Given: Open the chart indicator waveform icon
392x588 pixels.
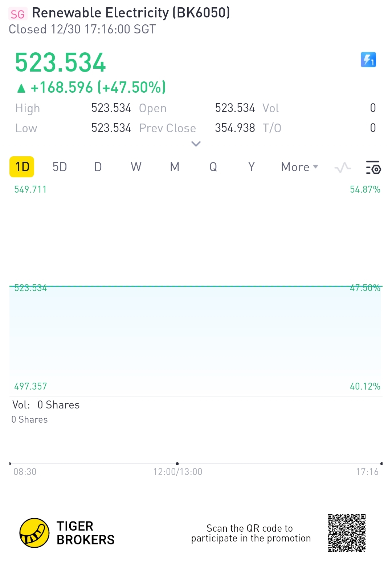Looking at the screenshot, I should pos(343,168).
